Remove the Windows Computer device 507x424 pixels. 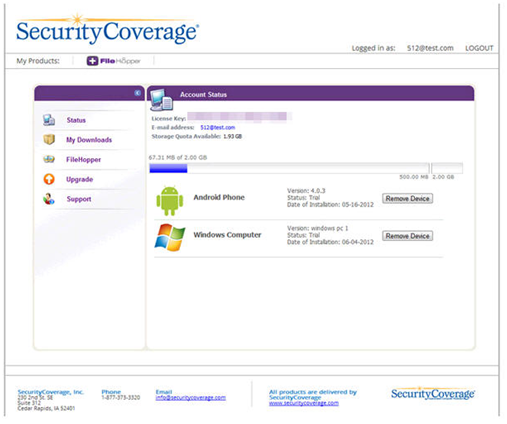407,236
